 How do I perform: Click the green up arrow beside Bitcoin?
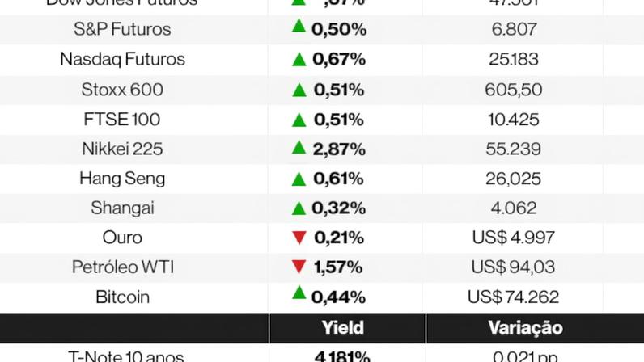click(299, 294)
